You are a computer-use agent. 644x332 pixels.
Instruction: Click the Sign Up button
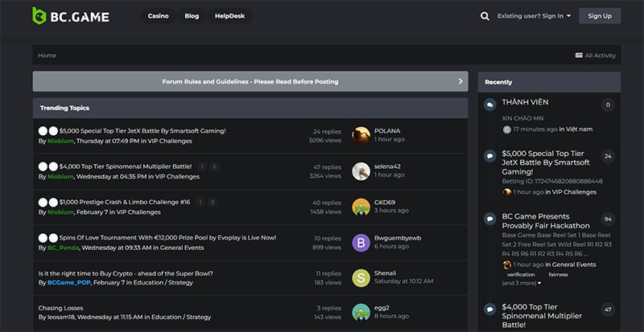(x=600, y=16)
